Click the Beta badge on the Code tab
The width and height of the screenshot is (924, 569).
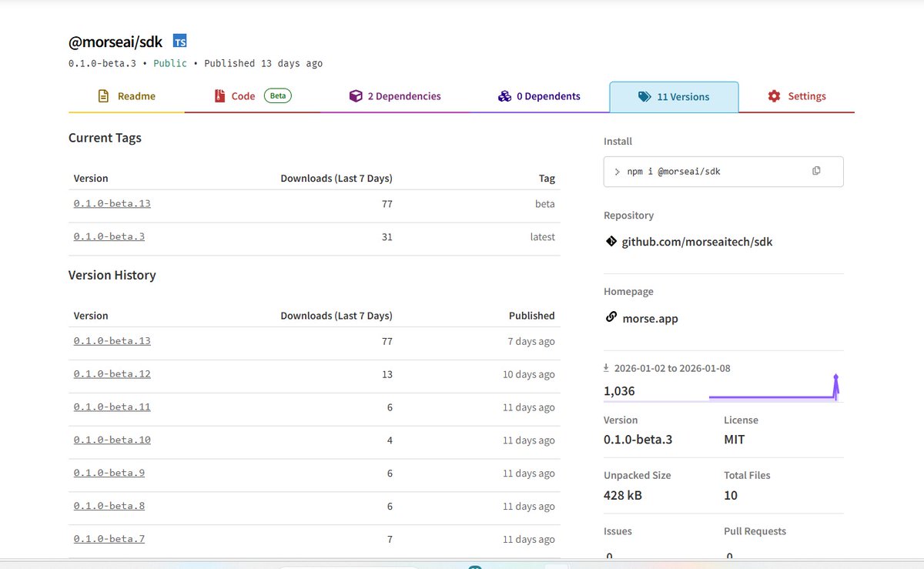[277, 95]
